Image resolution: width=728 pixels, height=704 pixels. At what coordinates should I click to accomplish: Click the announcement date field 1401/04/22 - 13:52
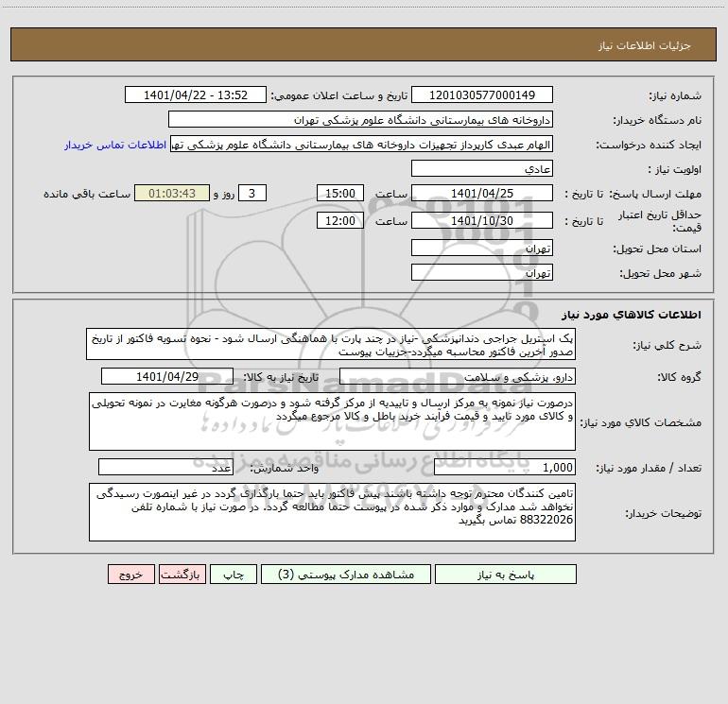[x=196, y=94]
